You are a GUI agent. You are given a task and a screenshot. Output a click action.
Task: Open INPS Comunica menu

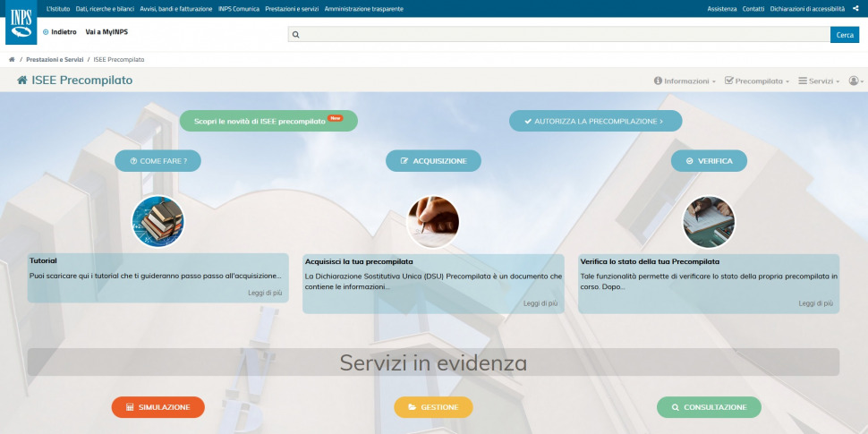(x=239, y=9)
